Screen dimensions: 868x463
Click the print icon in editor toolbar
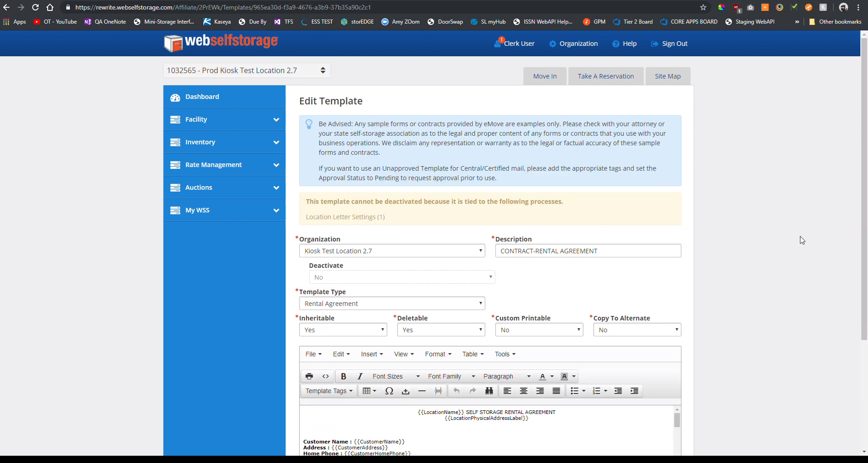[309, 376]
